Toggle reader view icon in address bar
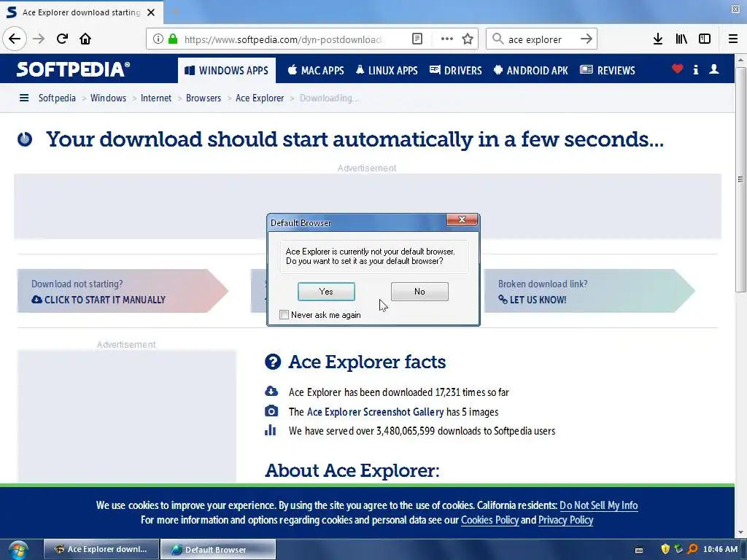 click(417, 39)
